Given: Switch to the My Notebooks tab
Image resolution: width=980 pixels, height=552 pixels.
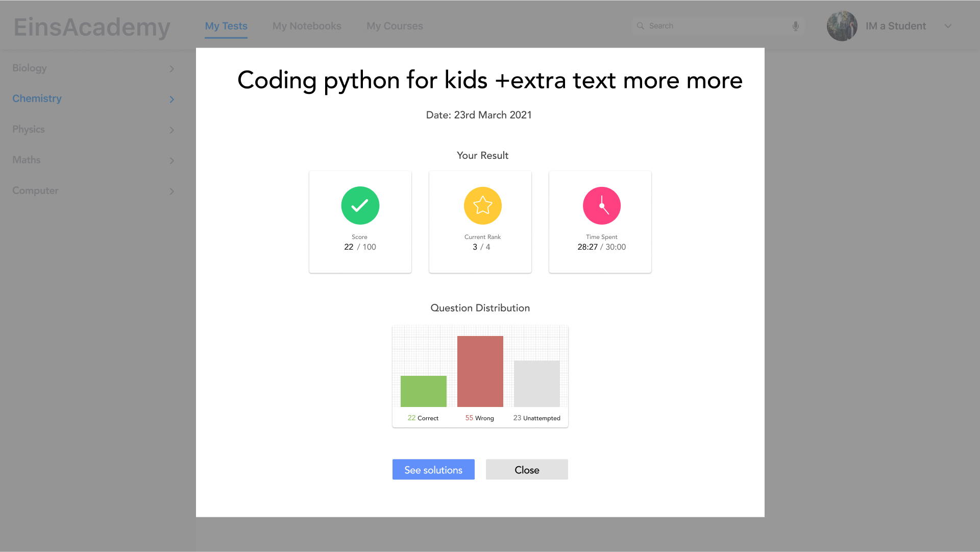Looking at the screenshot, I should (307, 26).
